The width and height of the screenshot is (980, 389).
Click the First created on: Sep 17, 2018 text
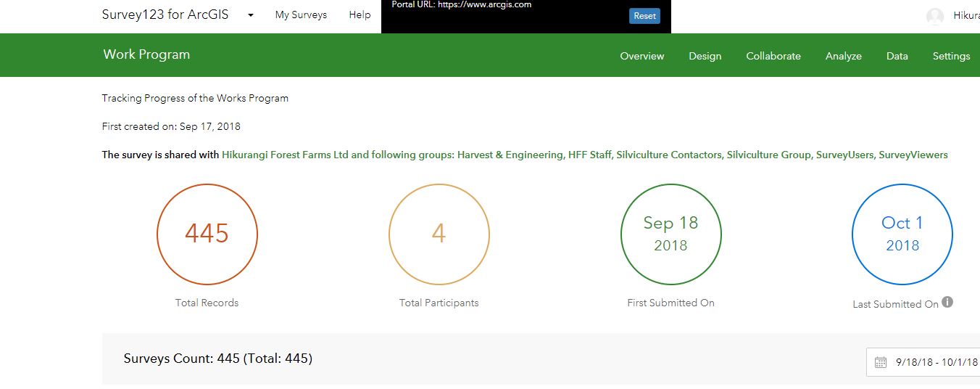pos(171,126)
